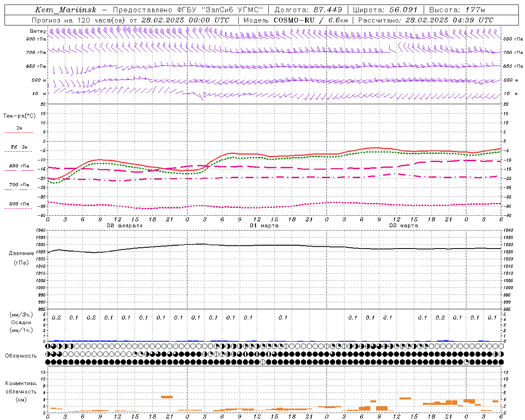Click the 'Осадки' precipitation label
The image size is (525, 420).
click(21, 322)
